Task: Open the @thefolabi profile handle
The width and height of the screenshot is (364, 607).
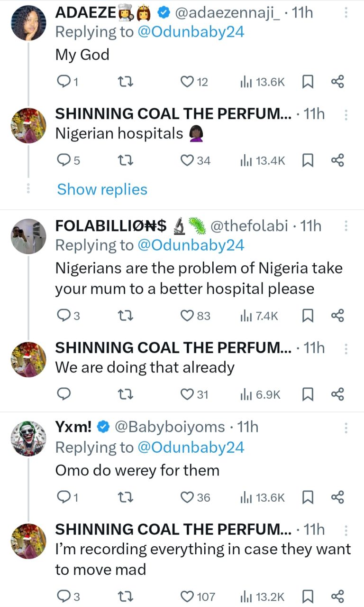Action: 248,226
